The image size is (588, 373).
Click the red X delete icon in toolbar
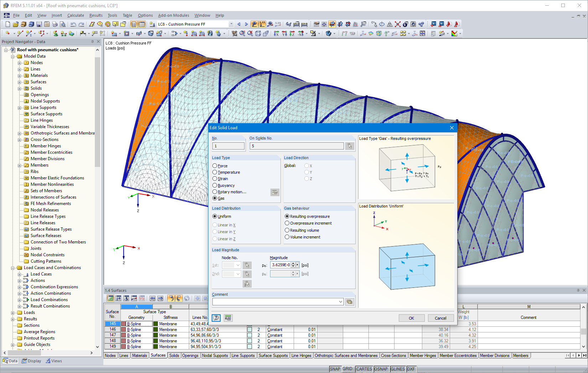coord(397,24)
